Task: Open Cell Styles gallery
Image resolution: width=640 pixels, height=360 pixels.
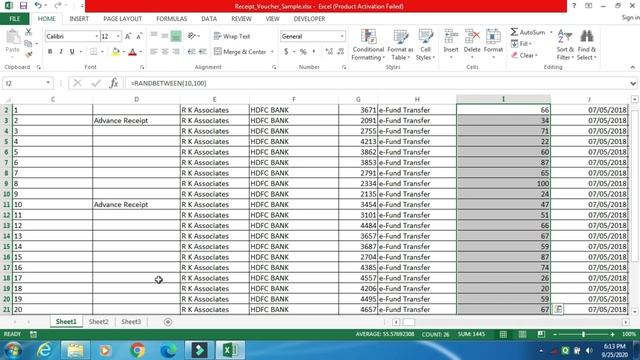Action: (425, 45)
